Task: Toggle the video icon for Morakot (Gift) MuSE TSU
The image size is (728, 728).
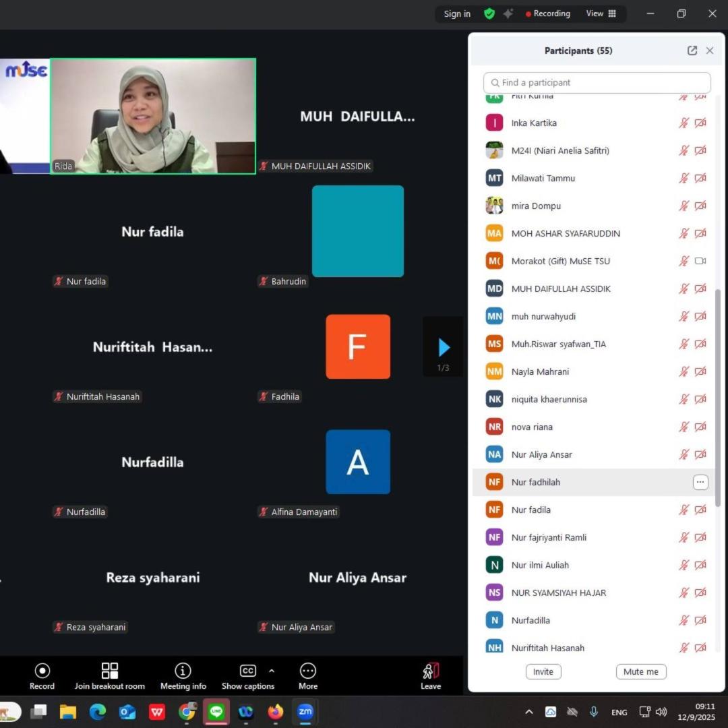Action: [x=700, y=261]
